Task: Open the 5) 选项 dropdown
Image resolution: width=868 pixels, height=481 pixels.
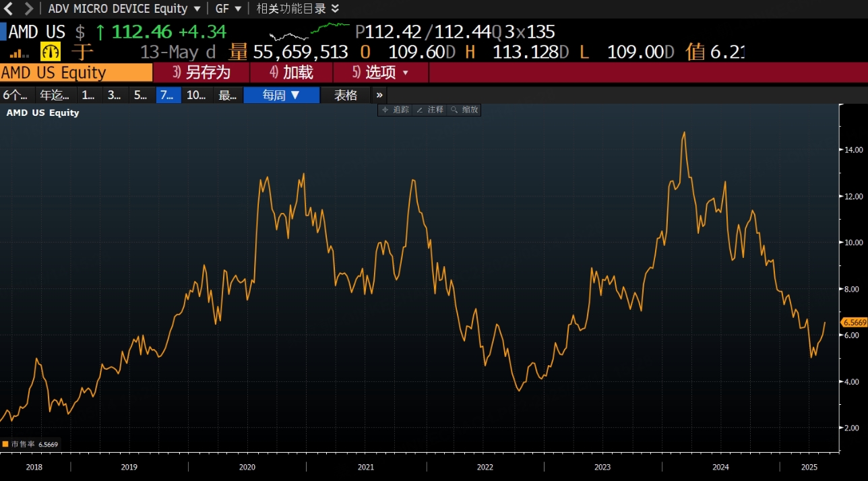Action: coord(380,73)
